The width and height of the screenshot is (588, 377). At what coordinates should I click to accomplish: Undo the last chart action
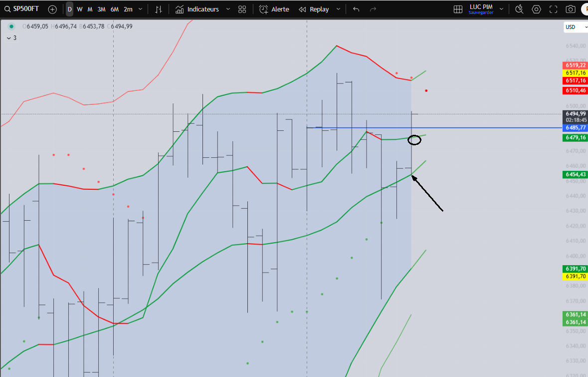356,9
